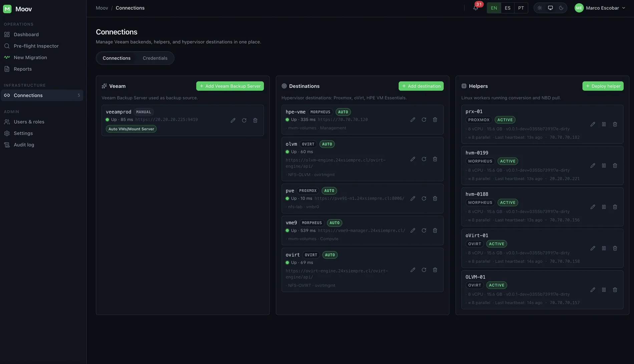Delete the hvm-0188 helper

[x=615, y=207]
